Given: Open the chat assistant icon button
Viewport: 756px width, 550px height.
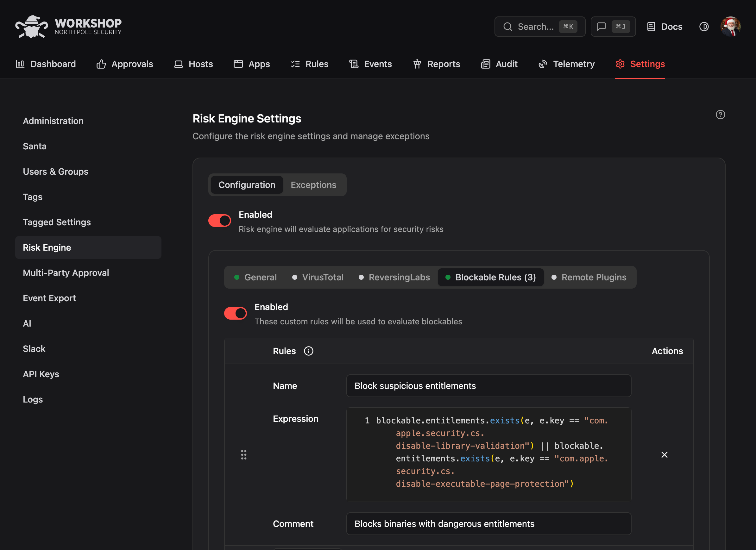Looking at the screenshot, I should click(x=613, y=27).
